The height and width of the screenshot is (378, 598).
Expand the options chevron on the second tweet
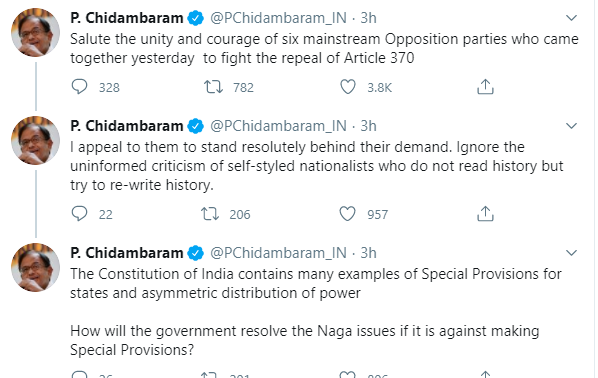(x=571, y=126)
